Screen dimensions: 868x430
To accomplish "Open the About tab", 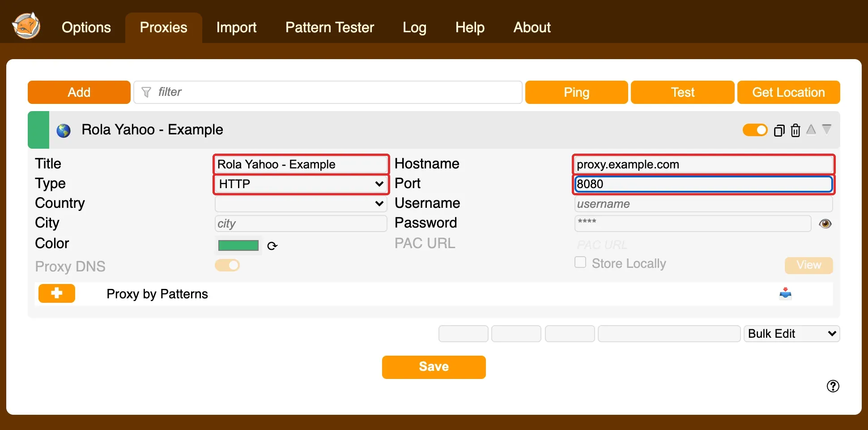I will click(x=532, y=27).
